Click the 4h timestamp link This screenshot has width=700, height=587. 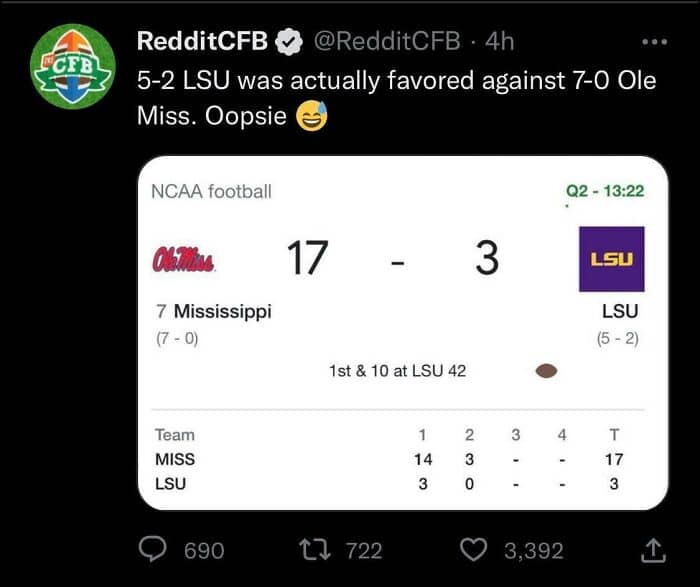click(x=499, y=42)
